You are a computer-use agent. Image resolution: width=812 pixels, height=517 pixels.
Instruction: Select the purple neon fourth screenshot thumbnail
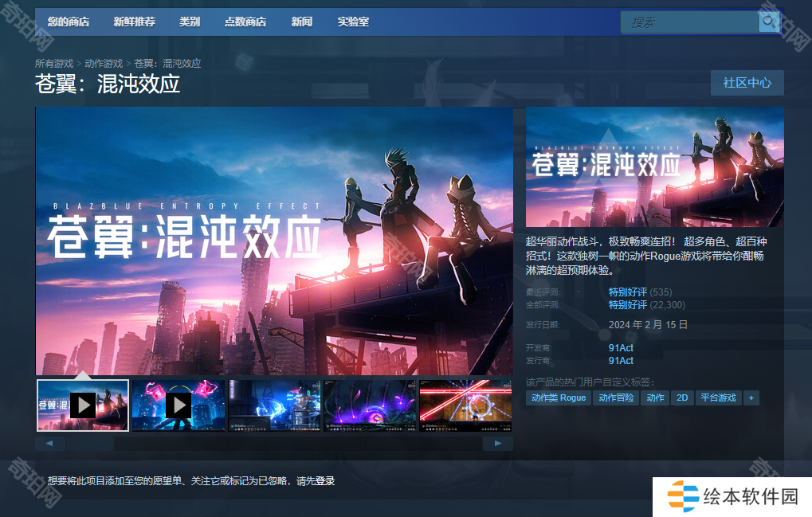(x=370, y=405)
